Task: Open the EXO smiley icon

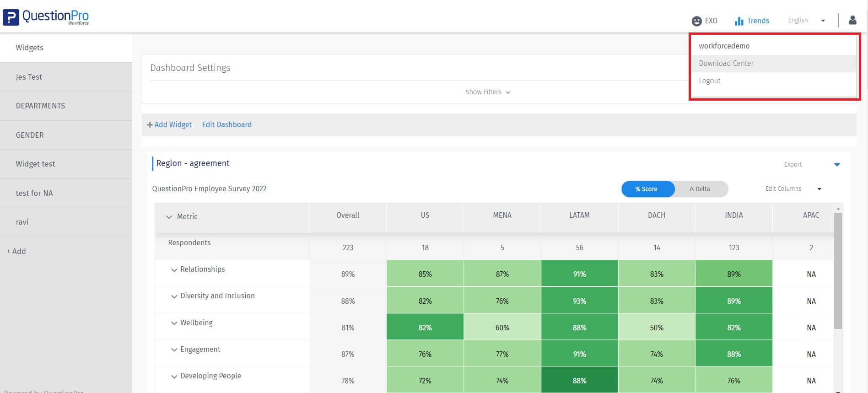Action: [x=696, y=21]
